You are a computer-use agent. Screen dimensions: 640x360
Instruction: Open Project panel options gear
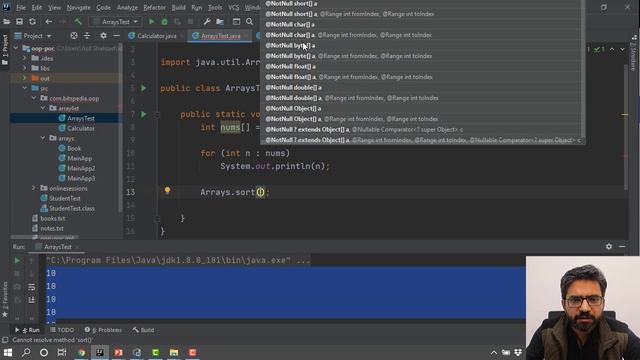click(103, 36)
